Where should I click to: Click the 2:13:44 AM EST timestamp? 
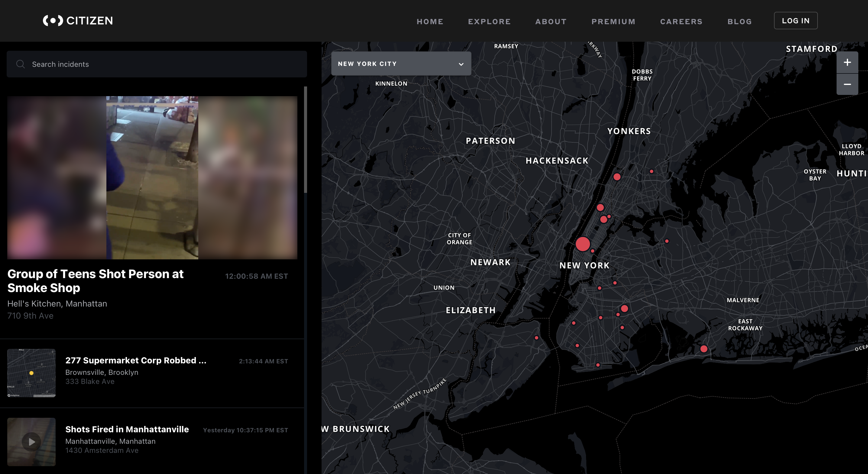click(x=264, y=361)
